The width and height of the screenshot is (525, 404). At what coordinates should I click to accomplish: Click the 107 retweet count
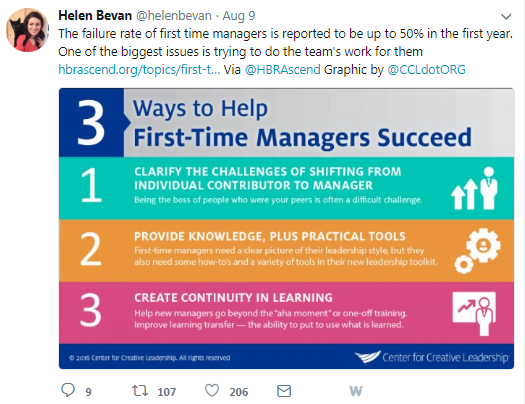coord(166,392)
